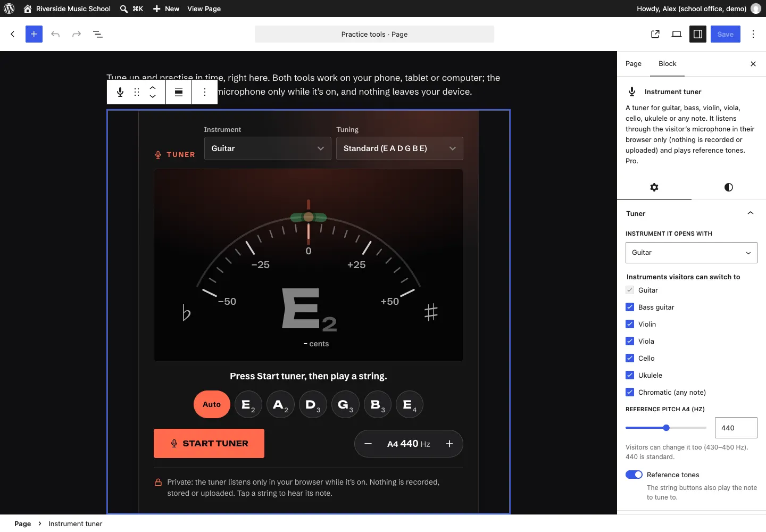Open the Instrument it opens with dropdown
Viewport: 766px width, 532px height.
coord(692,253)
